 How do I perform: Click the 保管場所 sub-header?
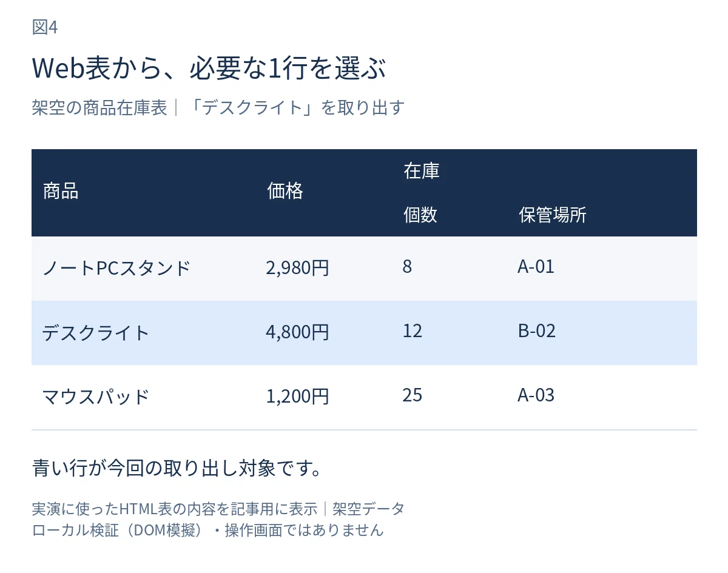tap(553, 215)
